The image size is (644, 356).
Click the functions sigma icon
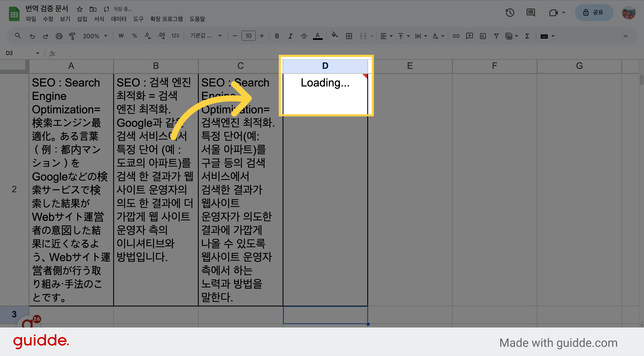pyautogui.click(x=527, y=36)
